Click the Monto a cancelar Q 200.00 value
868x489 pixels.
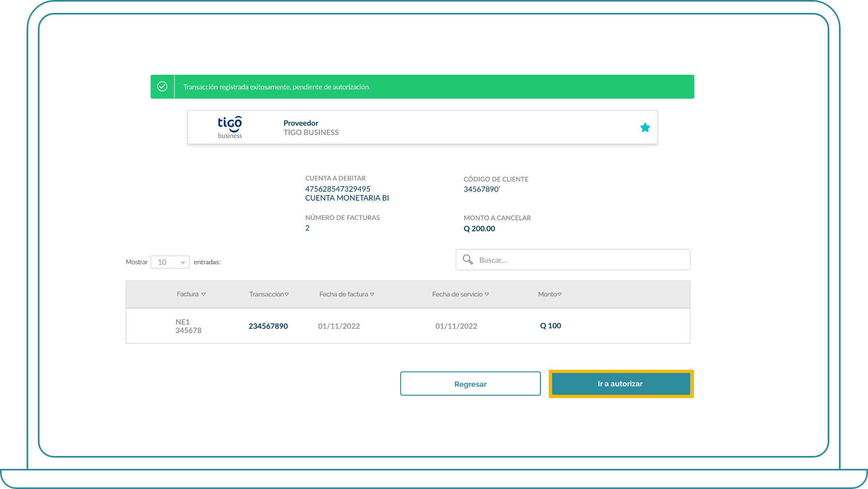(479, 229)
